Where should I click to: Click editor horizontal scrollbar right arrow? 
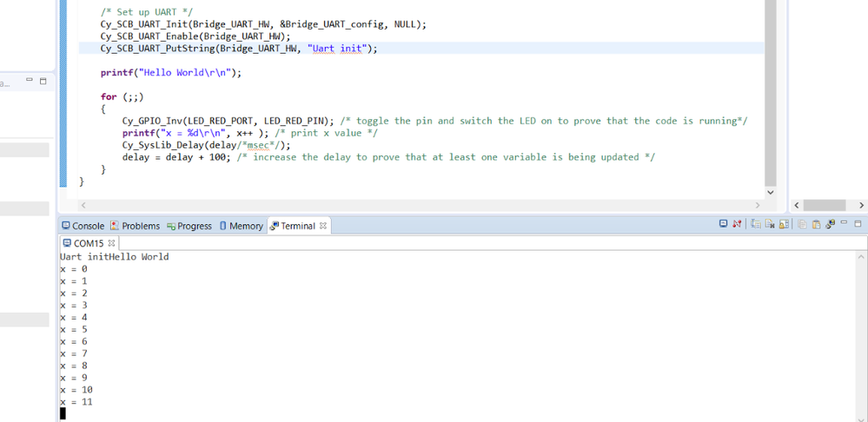click(758, 205)
